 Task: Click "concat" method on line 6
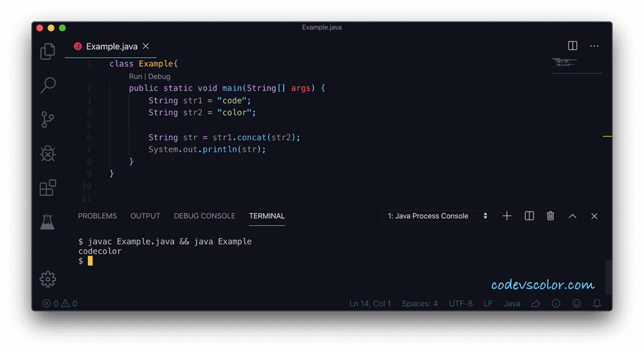tap(252, 138)
